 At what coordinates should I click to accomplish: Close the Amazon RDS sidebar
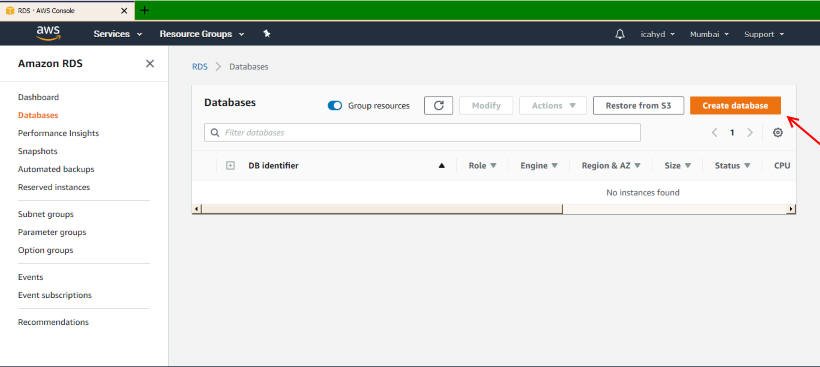click(150, 63)
